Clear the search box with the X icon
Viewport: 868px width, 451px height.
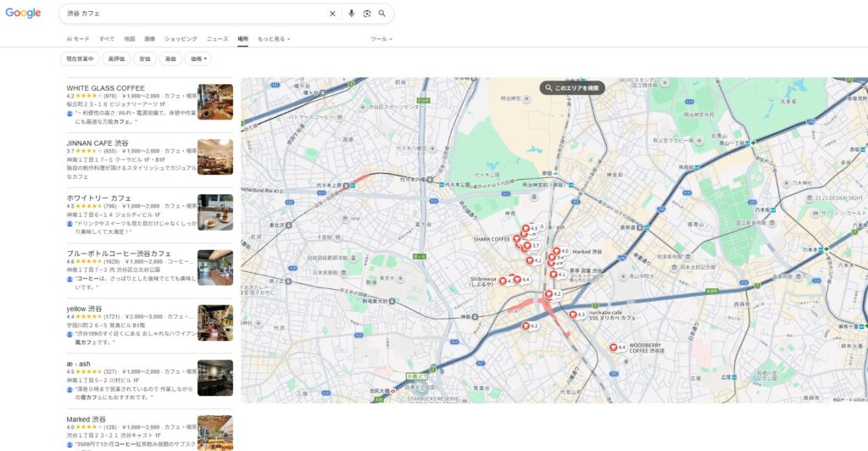(x=332, y=14)
